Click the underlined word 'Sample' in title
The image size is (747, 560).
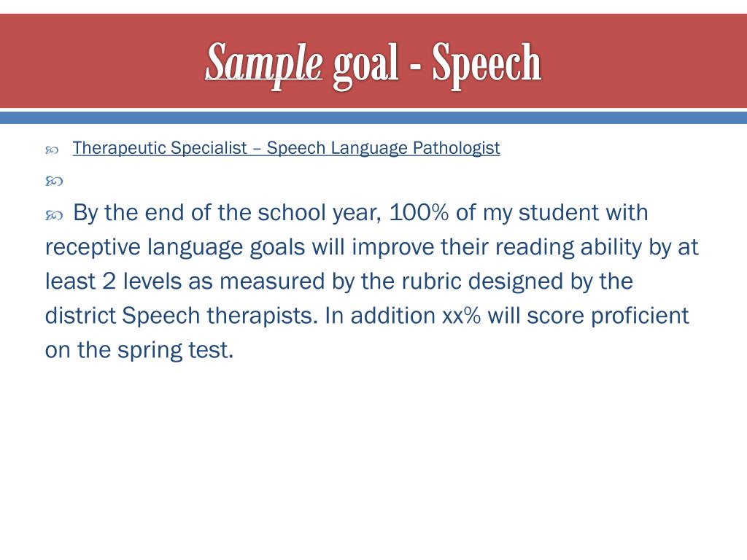tap(264, 63)
